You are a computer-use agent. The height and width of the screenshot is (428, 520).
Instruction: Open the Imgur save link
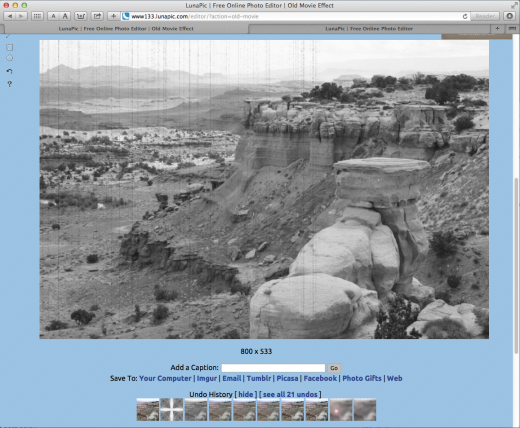coord(207,378)
